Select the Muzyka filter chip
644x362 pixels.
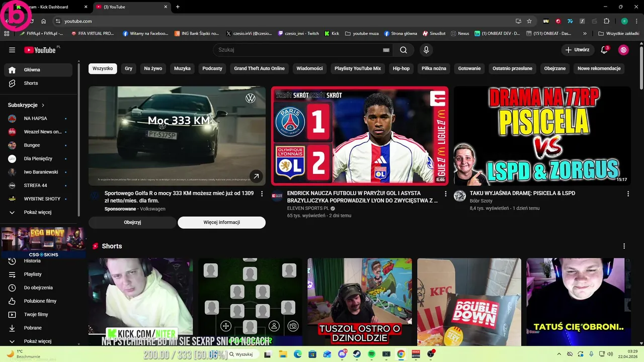click(182, 68)
